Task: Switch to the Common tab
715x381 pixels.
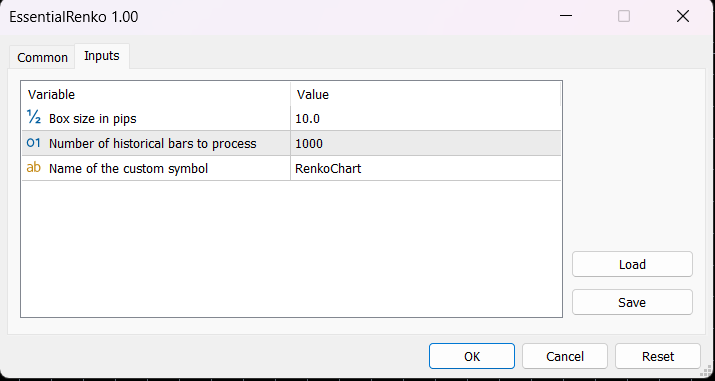Action: (42, 58)
